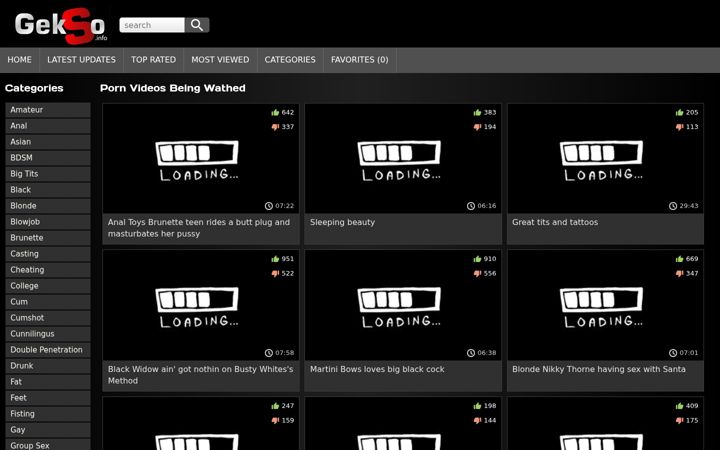The width and height of the screenshot is (720, 450).
Task: Click clock icon beside 07:58 duration
Action: [269, 353]
